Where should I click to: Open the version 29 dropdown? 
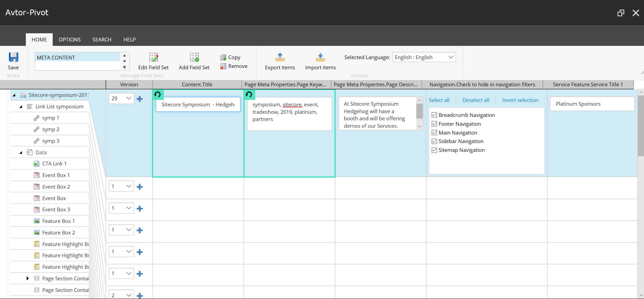pyautogui.click(x=121, y=99)
